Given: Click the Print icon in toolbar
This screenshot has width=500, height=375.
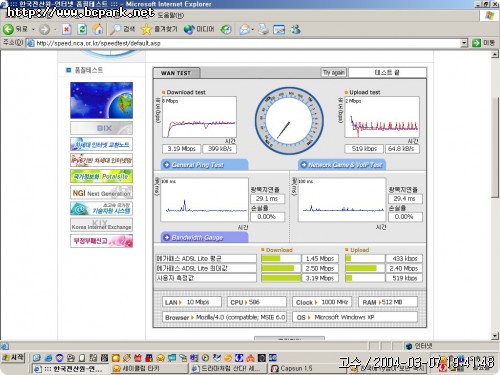Looking at the screenshot, I should tap(263, 29).
